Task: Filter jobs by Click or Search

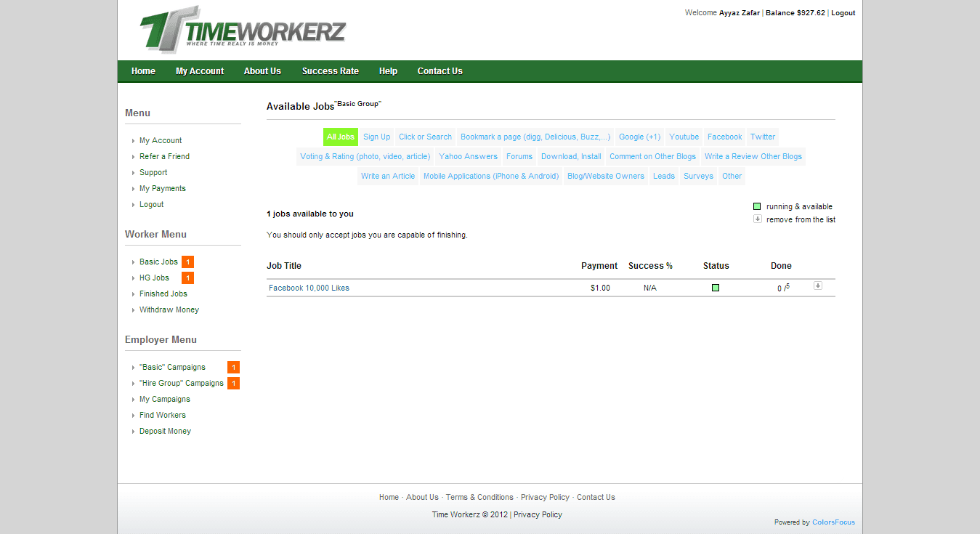Action: (425, 137)
